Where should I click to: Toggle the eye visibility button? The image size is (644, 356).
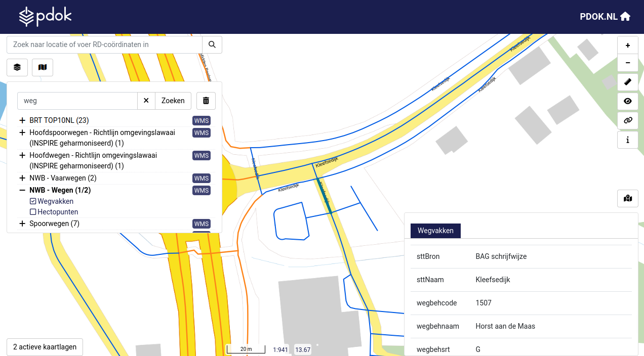628,101
